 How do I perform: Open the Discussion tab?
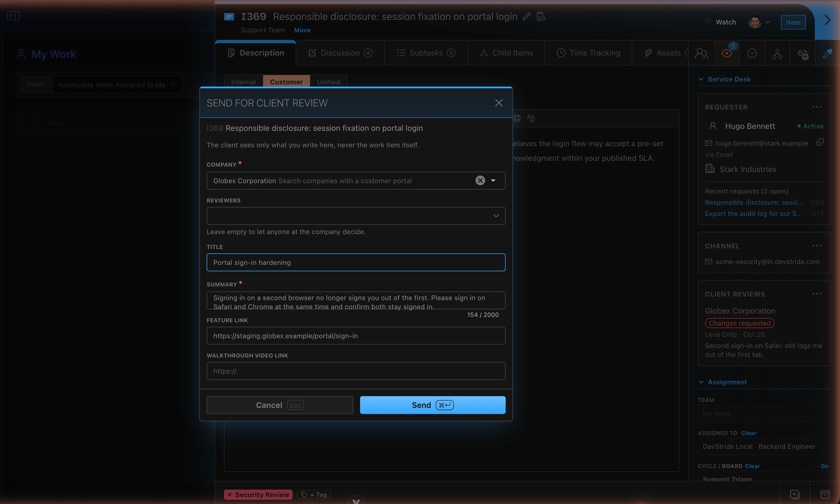pos(340,53)
